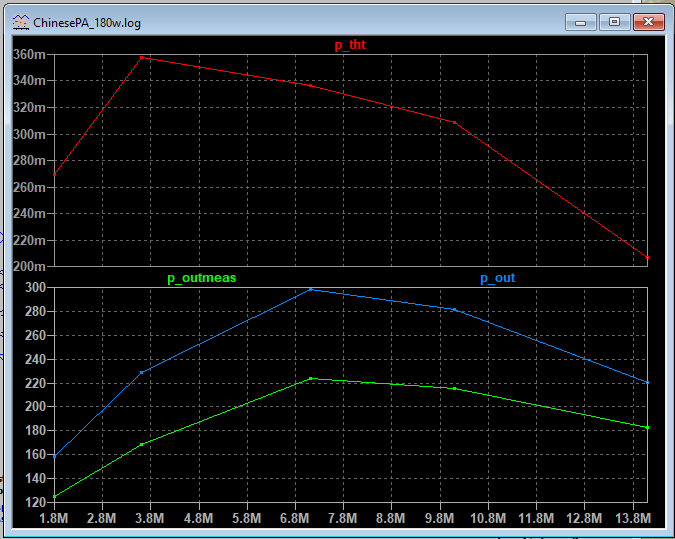
Task: Click the 7.8M label on horizontal axis
Action: [x=343, y=519]
